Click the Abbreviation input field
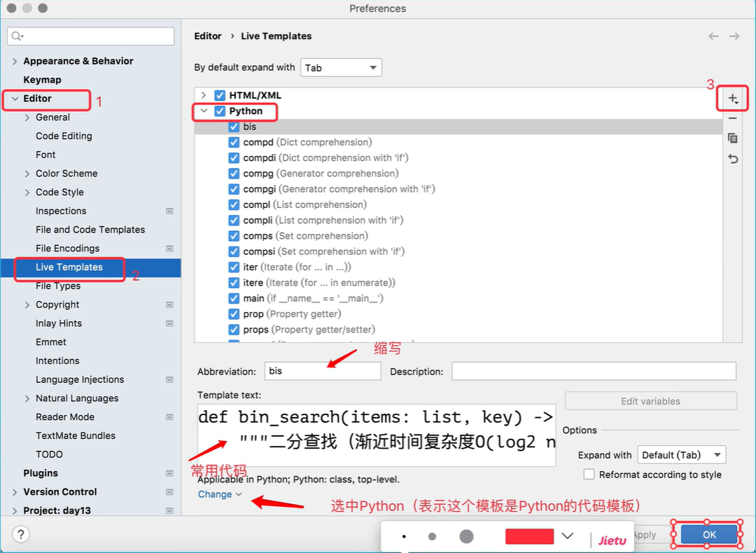Viewport: 756px width, 553px height. point(322,371)
